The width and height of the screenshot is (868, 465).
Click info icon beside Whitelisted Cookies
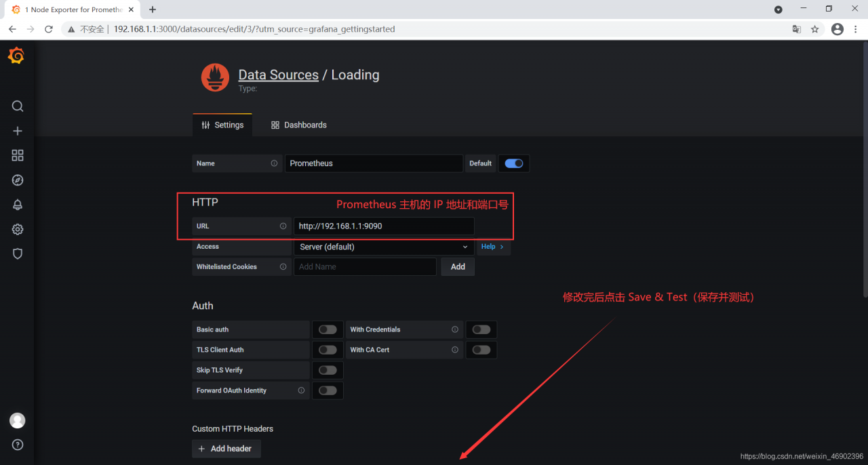[283, 267]
